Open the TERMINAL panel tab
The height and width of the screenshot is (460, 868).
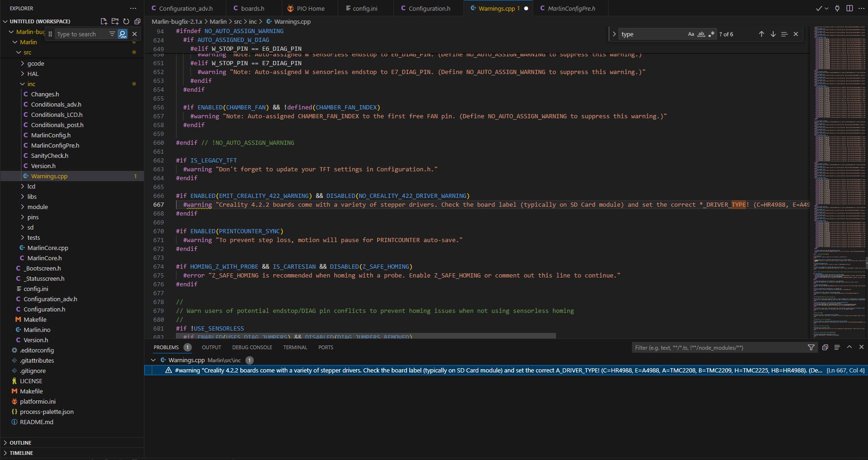(295, 347)
